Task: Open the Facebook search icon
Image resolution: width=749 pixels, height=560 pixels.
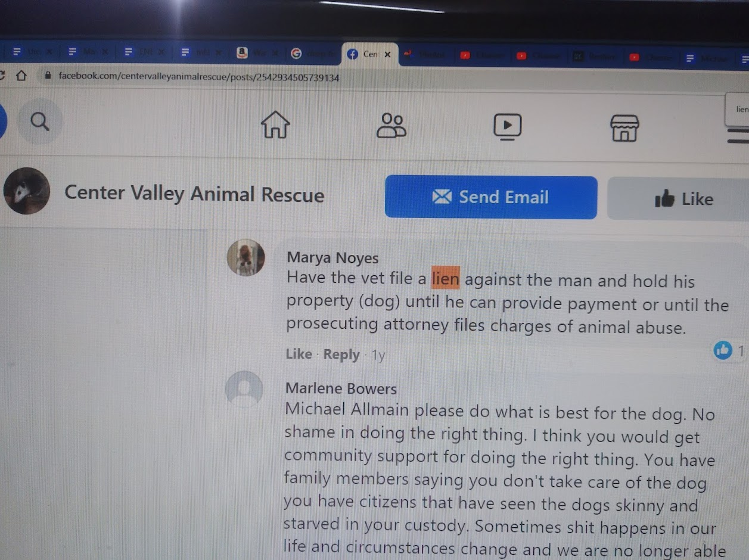Action: (x=39, y=122)
